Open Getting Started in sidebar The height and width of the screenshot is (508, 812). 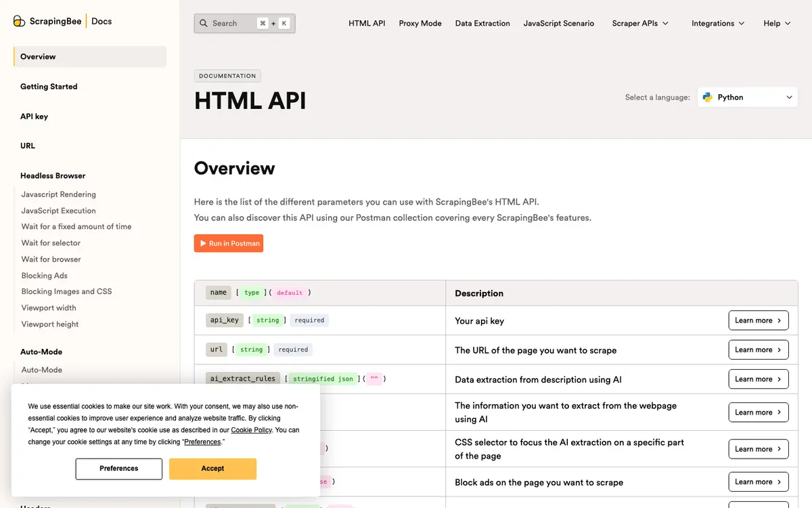(49, 87)
